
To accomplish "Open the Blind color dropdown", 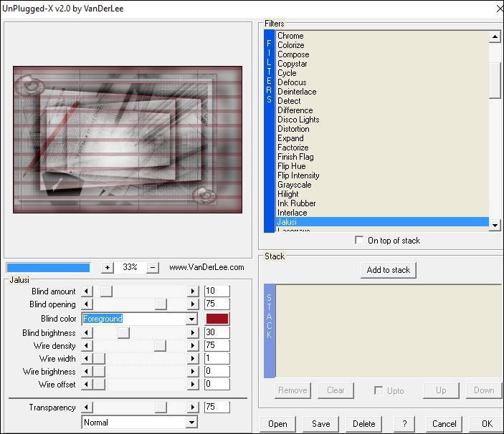I will click(x=191, y=319).
